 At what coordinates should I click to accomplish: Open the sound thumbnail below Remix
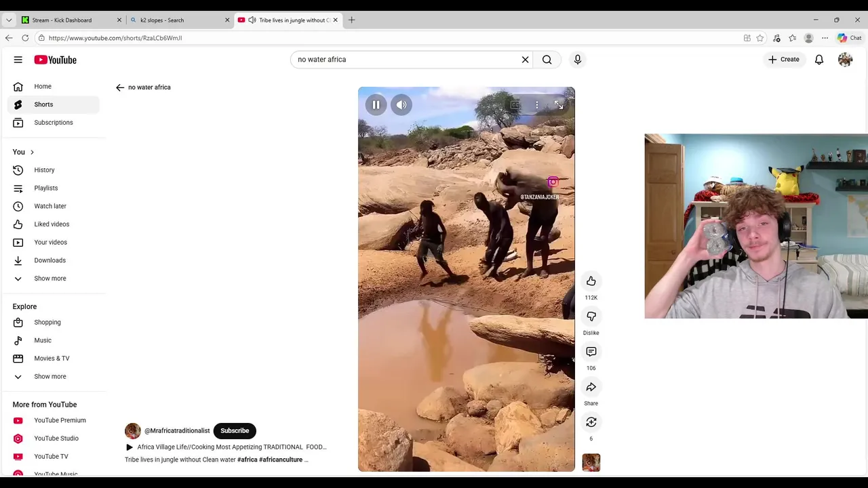click(591, 463)
